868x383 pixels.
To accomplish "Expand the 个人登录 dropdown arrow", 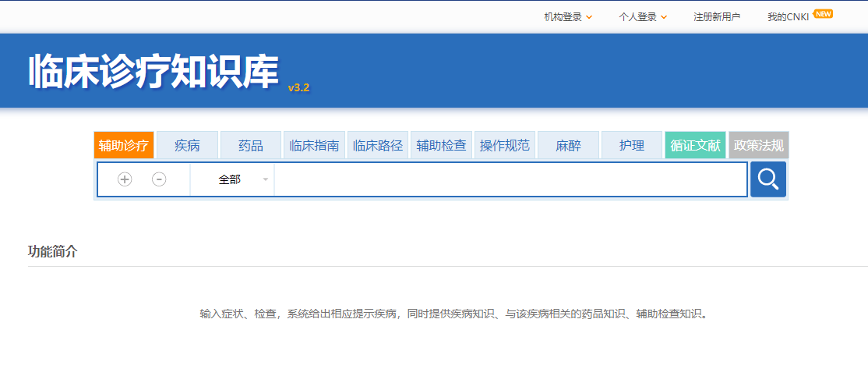I will (x=664, y=17).
